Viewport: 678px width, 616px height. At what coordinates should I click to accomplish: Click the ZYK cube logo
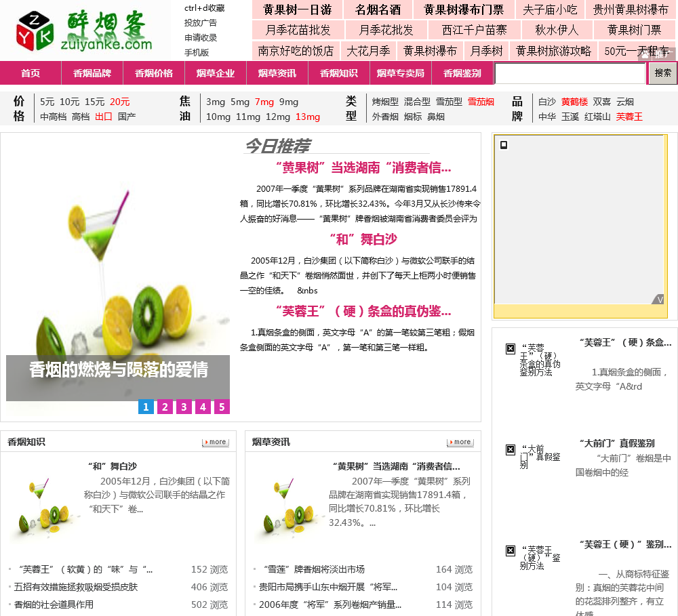pos(35,30)
